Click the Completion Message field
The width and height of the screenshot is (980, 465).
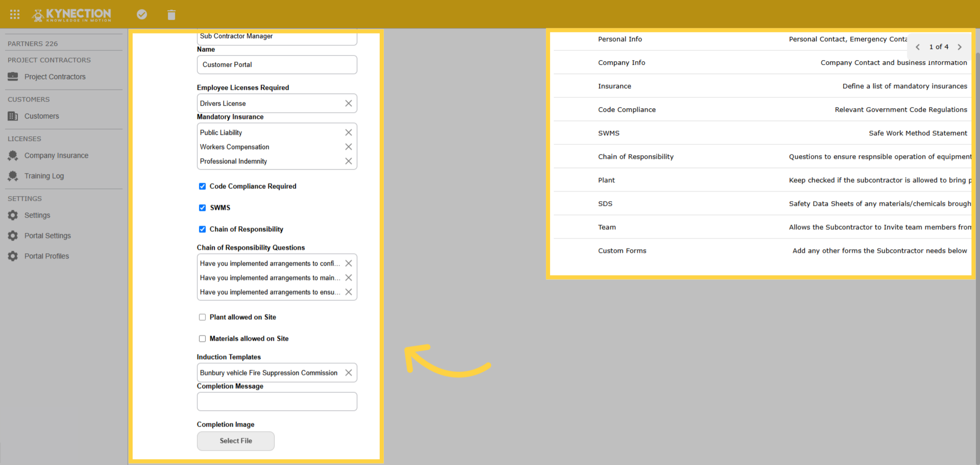point(277,402)
